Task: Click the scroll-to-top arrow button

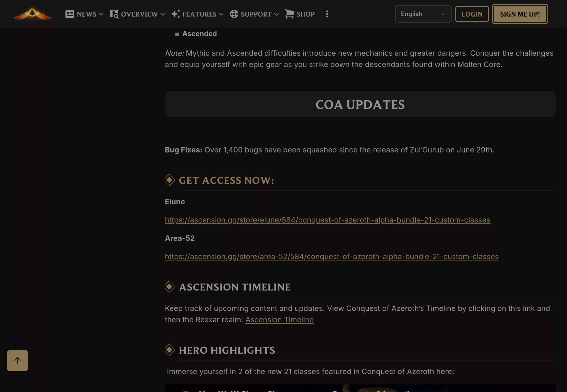Action: pos(17,361)
